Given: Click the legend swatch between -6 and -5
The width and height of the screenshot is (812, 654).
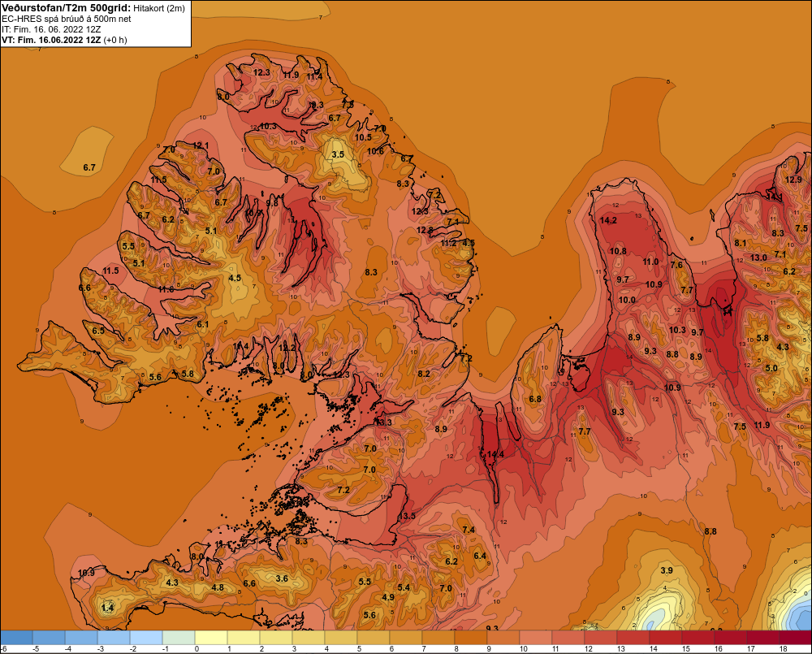Looking at the screenshot, I should [16, 637].
